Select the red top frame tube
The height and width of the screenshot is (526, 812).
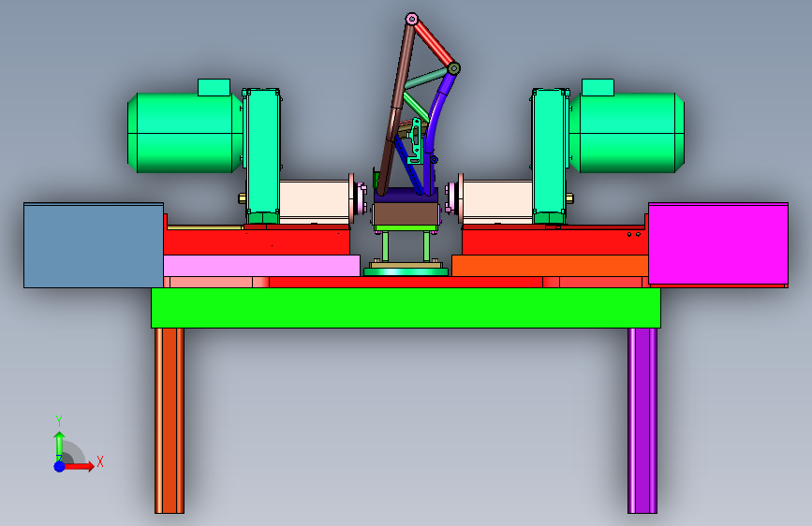434,43
